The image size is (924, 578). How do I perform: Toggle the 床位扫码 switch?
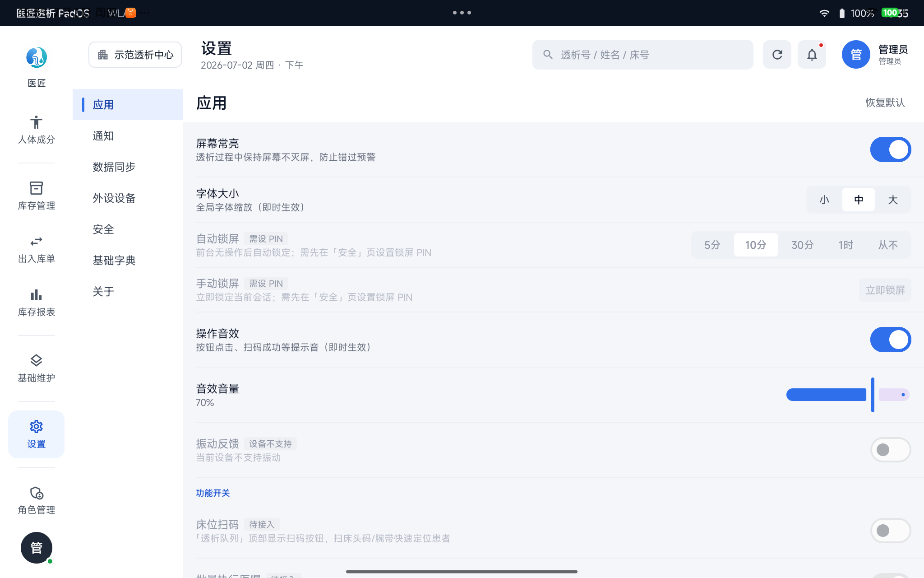[890, 531]
